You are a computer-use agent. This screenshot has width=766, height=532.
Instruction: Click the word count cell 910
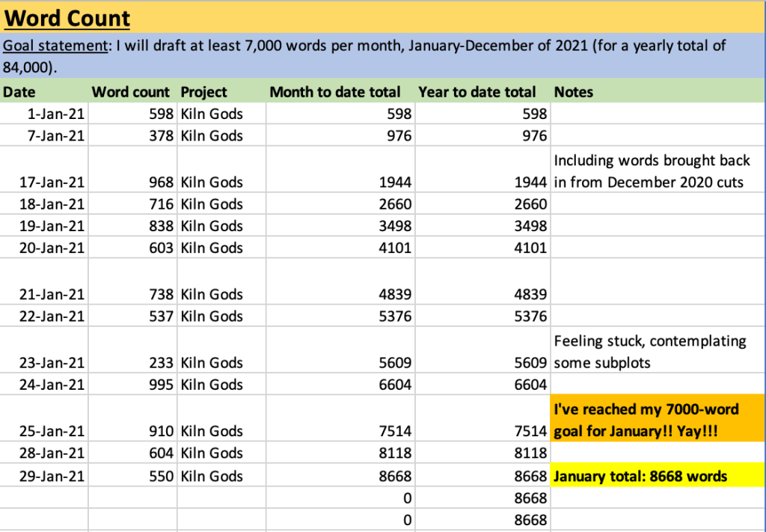(x=132, y=419)
